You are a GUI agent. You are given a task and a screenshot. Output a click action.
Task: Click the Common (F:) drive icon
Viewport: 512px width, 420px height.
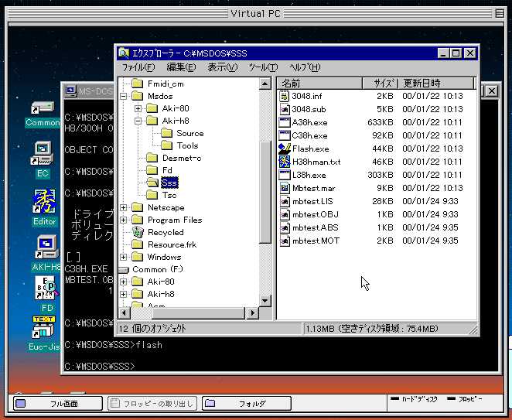tap(124, 270)
